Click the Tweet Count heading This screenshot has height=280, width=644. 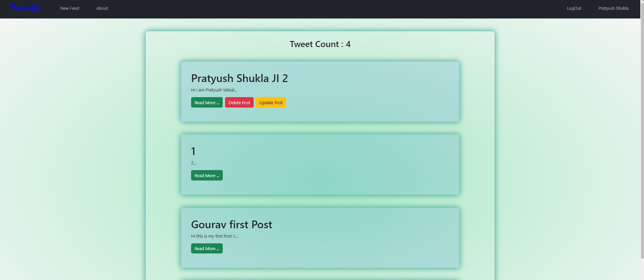click(320, 44)
